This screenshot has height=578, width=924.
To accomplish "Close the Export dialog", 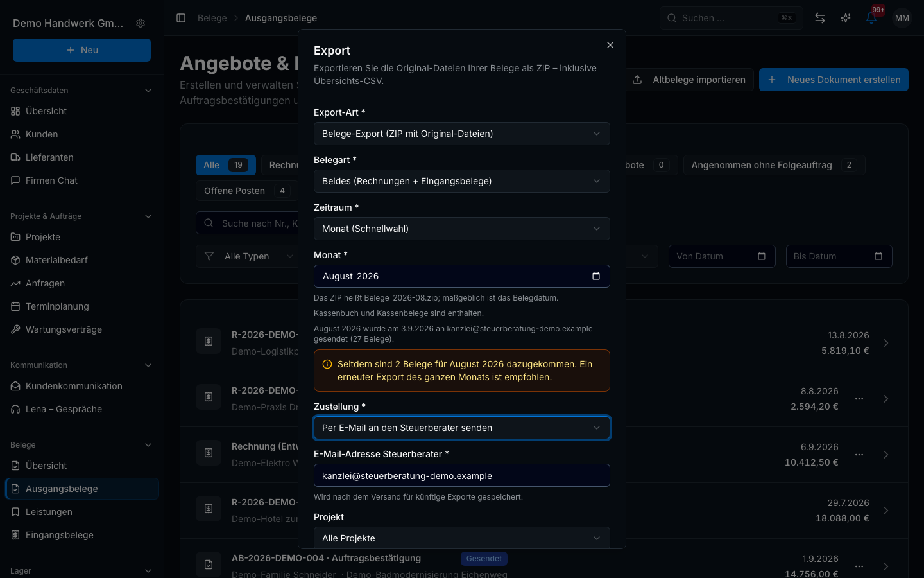I will point(610,45).
